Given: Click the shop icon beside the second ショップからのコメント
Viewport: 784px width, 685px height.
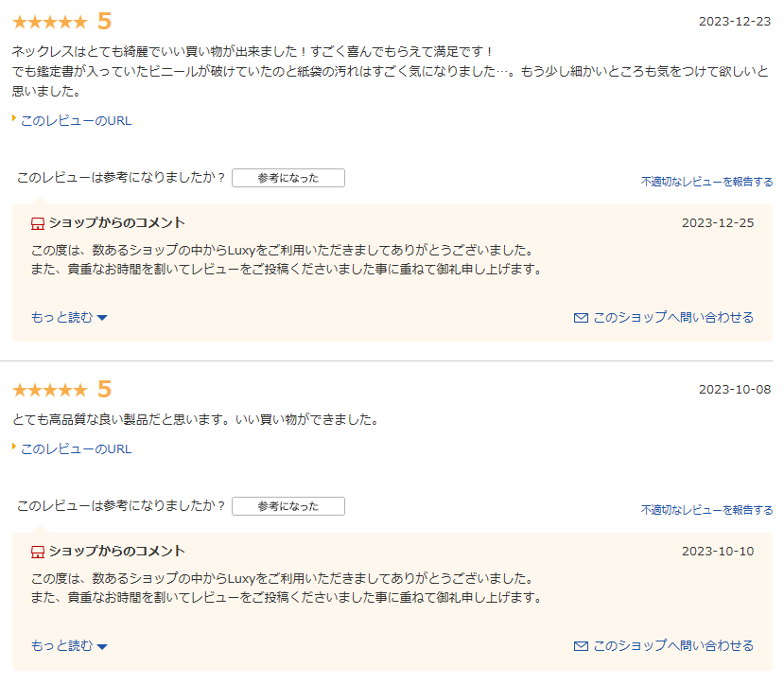Looking at the screenshot, I should pyautogui.click(x=38, y=552).
